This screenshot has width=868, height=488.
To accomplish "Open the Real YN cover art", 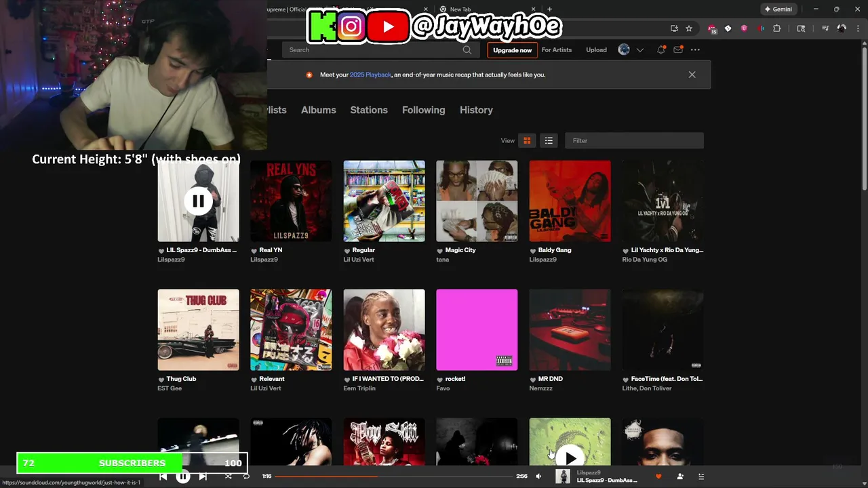I will pyautogui.click(x=291, y=201).
